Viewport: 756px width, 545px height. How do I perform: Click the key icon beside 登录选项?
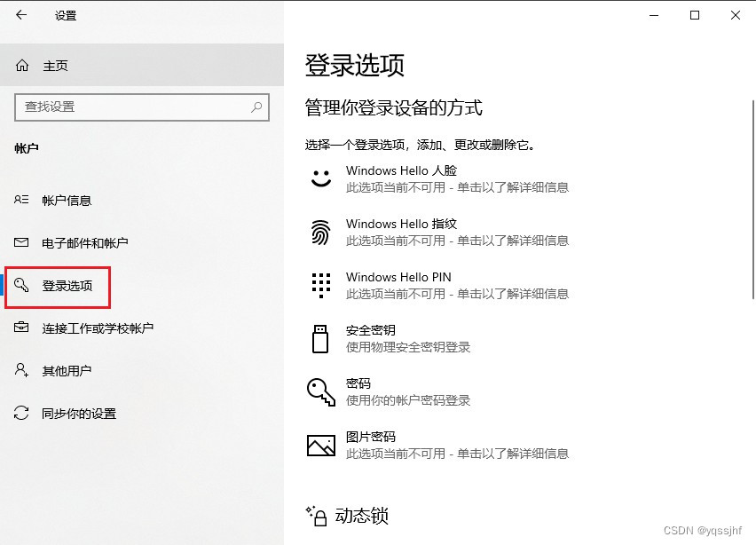coord(21,285)
